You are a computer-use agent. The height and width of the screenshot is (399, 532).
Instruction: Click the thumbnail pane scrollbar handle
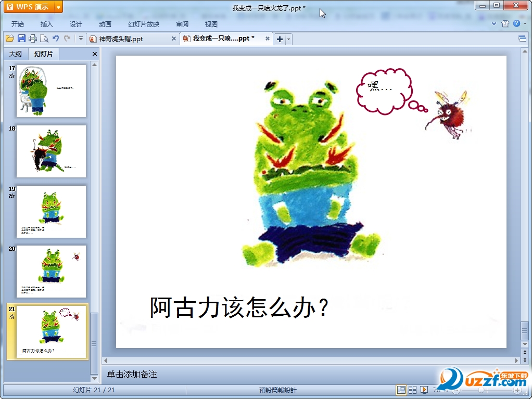tap(94, 343)
